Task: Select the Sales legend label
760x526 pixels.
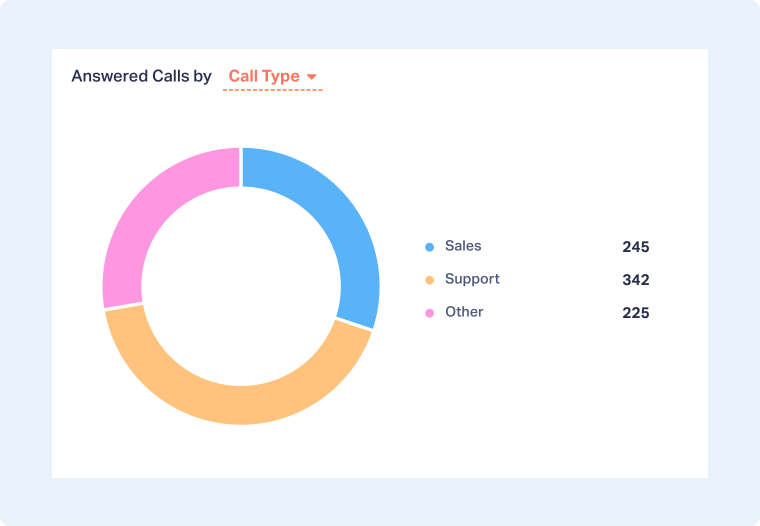Action: (x=463, y=246)
